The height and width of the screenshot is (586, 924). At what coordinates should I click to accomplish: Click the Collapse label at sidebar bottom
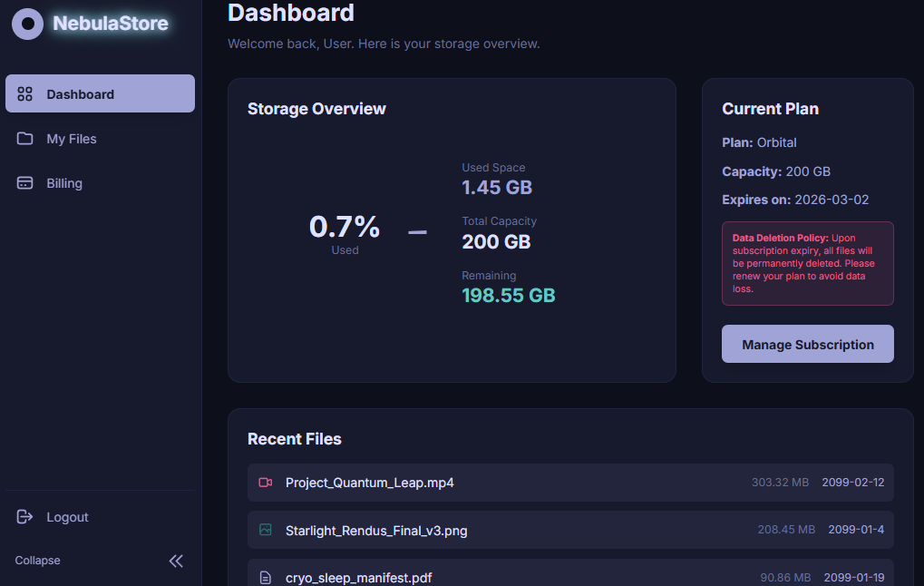tap(37, 560)
